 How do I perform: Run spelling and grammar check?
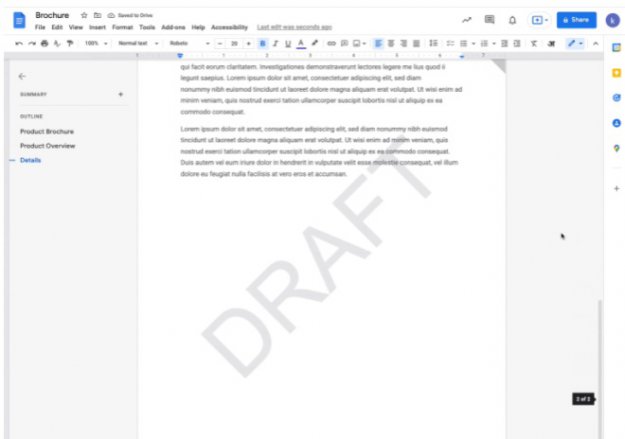click(57, 43)
